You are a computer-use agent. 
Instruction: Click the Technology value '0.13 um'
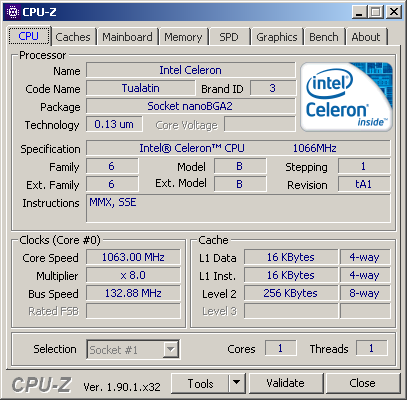(x=114, y=124)
